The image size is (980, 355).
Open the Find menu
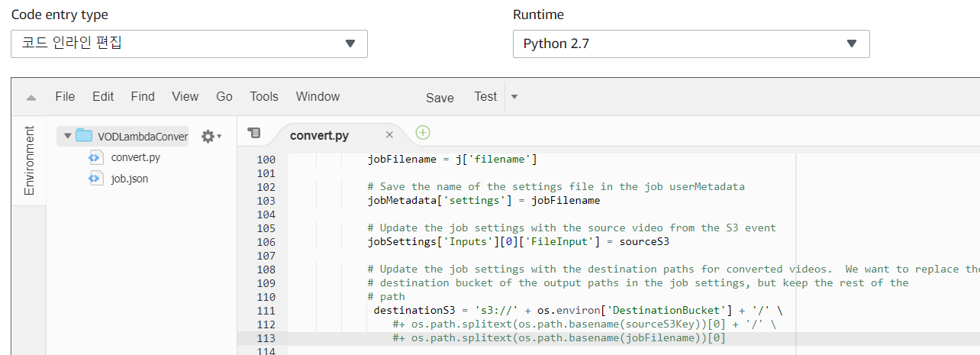pyautogui.click(x=143, y=96)
